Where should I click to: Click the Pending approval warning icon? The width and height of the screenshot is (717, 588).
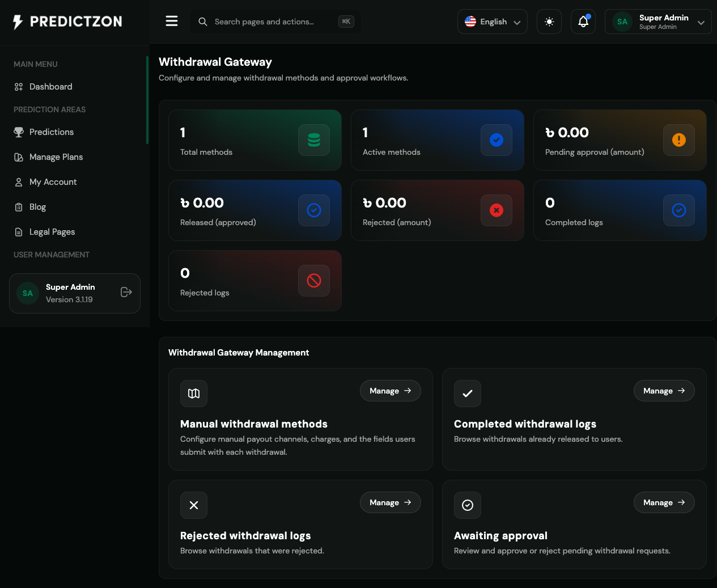coord(679,140)
